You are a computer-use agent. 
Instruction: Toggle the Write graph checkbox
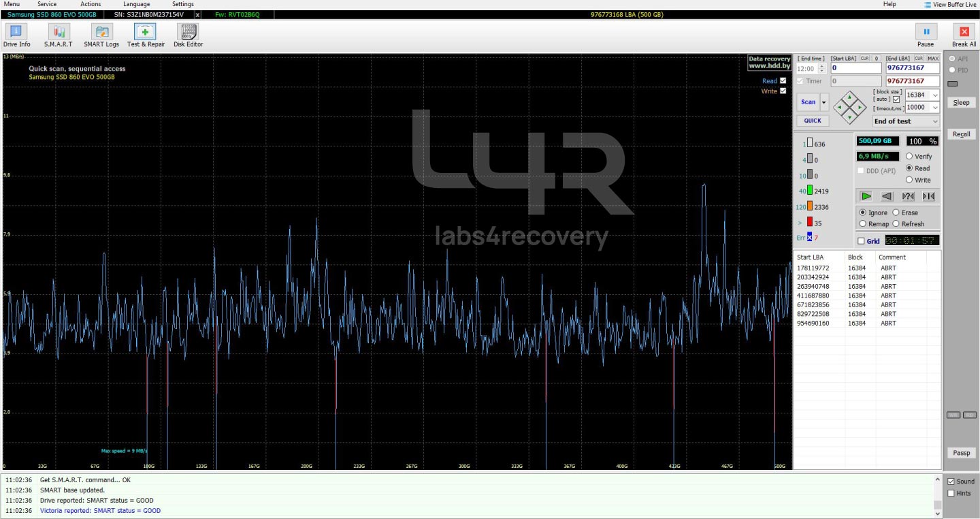point(783,91)
